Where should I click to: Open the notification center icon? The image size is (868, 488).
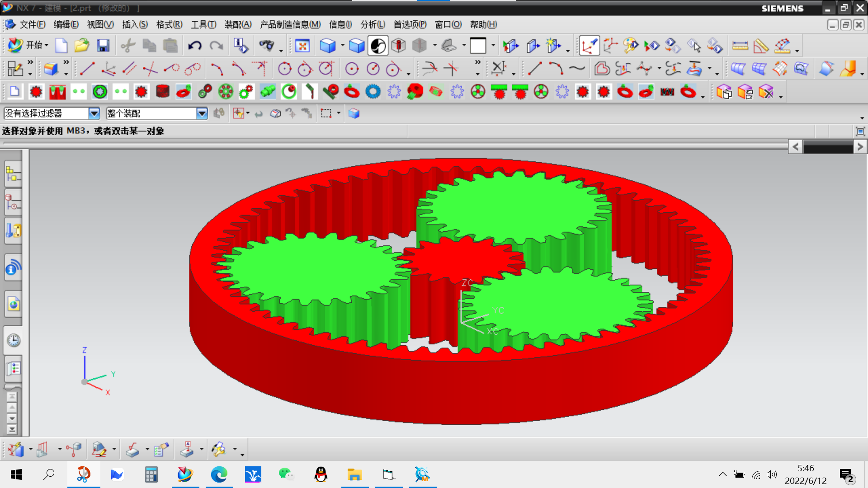846,475
